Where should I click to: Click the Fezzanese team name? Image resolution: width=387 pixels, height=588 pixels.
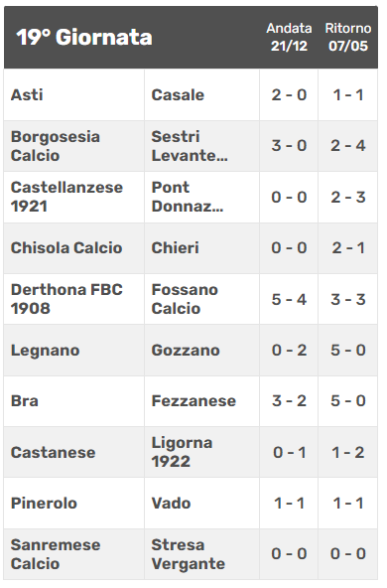(193, 401)
